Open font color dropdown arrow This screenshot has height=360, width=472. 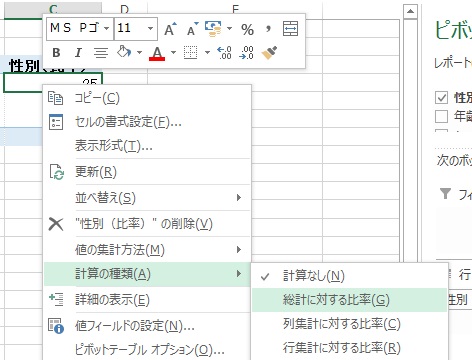(x=173, y=52)
